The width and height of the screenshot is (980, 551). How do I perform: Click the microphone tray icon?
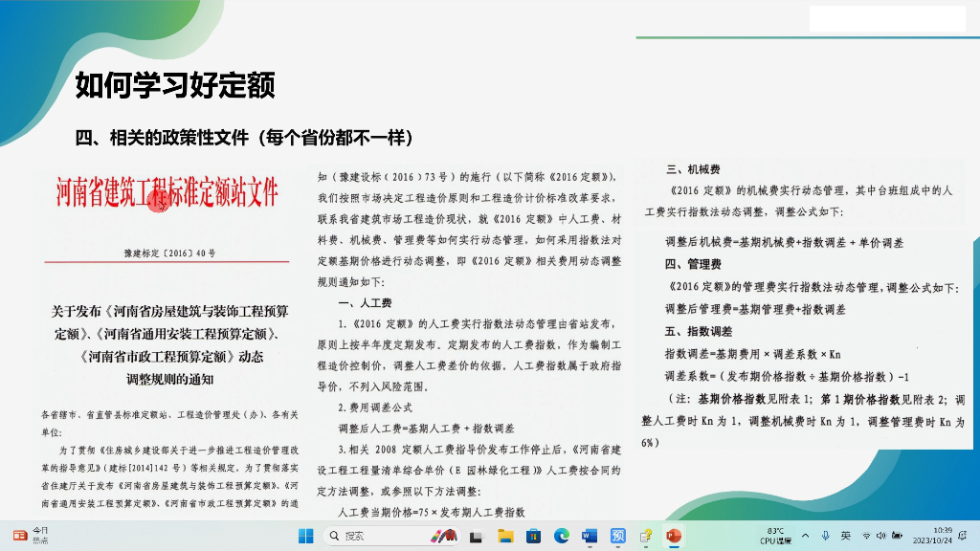(x=826, y=536)
